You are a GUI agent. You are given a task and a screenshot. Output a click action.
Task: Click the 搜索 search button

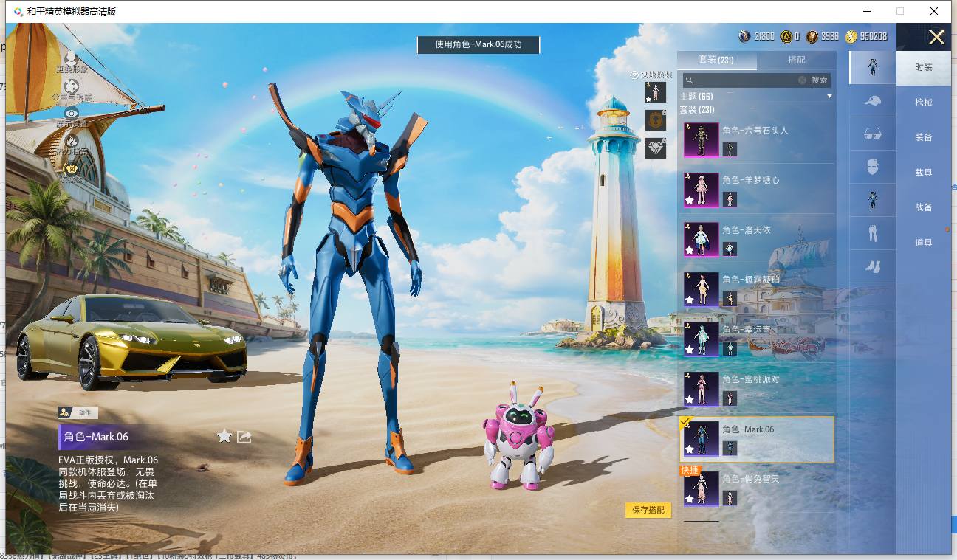pyautogui.click(x=820, y=80)
